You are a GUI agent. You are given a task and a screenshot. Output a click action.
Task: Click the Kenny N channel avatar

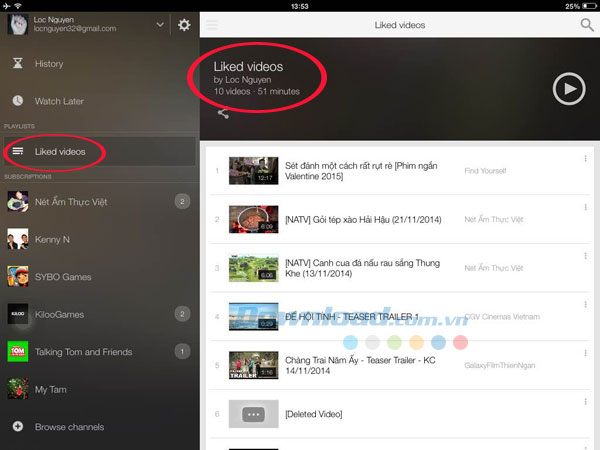(x=18, y=239)
